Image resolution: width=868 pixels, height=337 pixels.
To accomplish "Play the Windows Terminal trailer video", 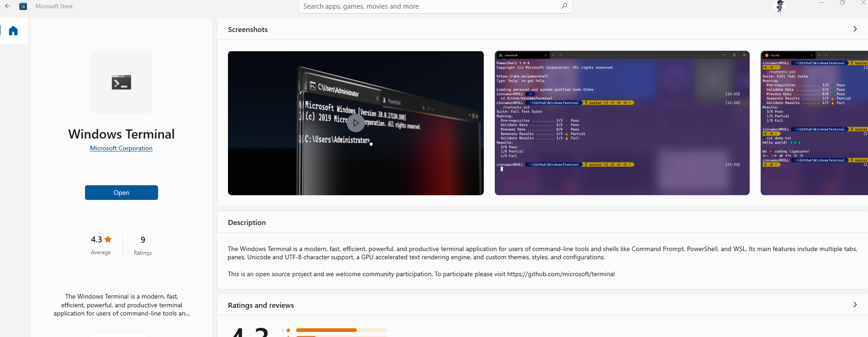I will (x=356, y=123).
